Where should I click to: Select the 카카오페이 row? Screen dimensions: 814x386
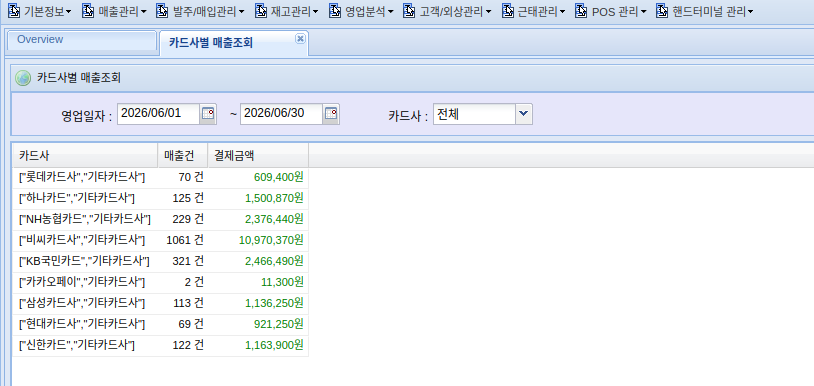160,283
